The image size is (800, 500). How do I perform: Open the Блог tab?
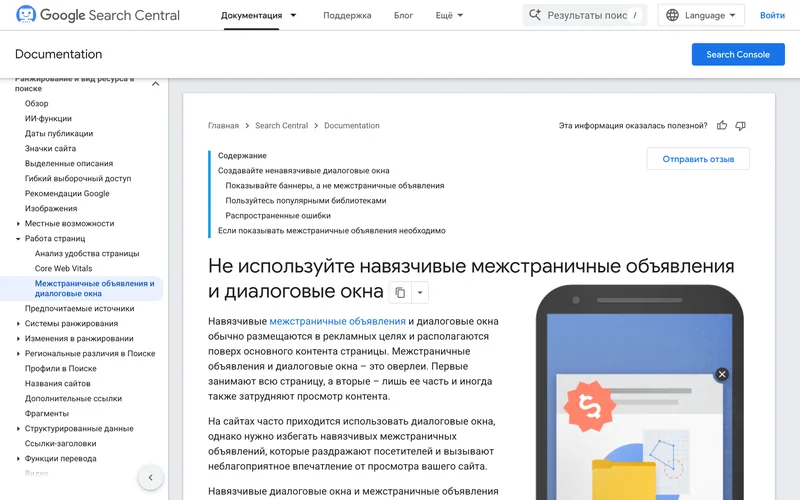click(x=403, y=15)
